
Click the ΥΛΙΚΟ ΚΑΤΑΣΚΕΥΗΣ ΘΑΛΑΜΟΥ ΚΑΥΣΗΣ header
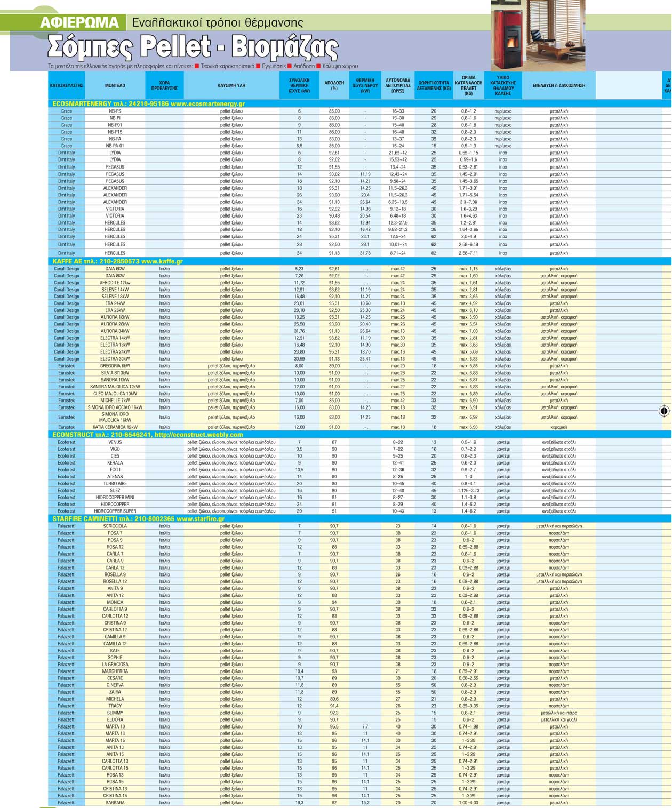pos(503,85)
